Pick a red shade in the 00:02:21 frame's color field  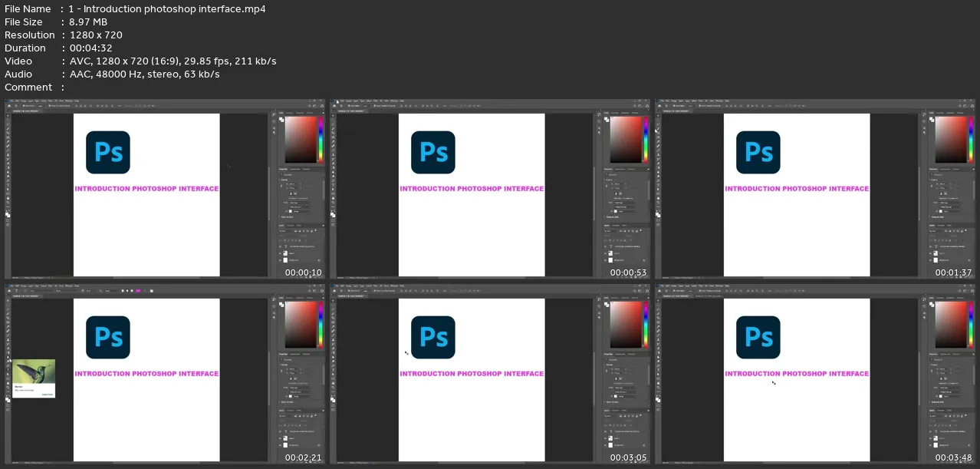[x=301, y=325]
